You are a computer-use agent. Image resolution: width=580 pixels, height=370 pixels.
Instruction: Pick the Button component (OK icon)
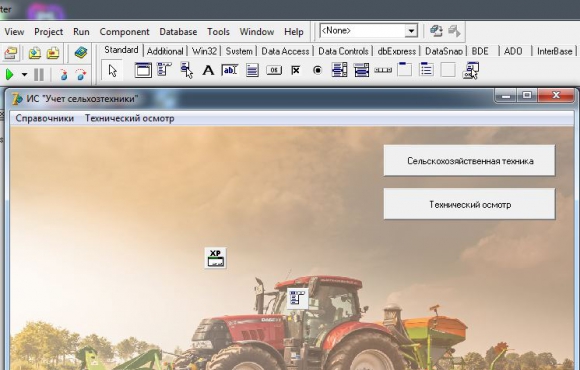pyautogui.click(x=274, y=70)
